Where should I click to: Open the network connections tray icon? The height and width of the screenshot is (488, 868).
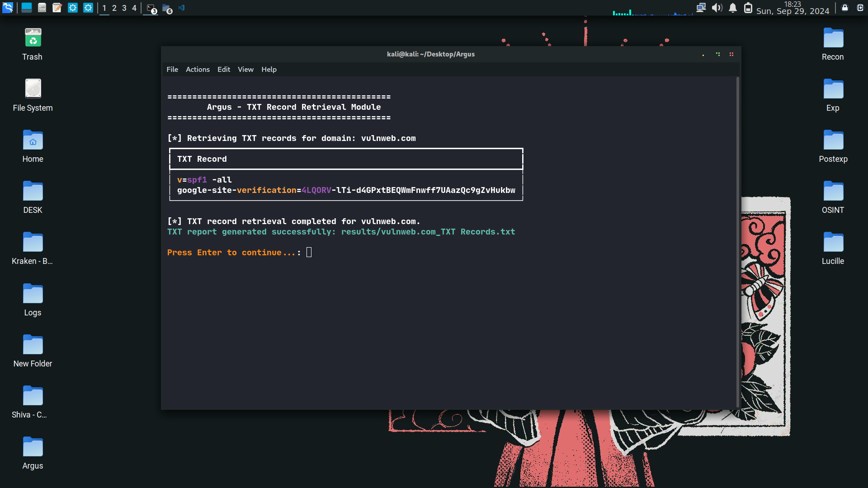pyautogui.click(x=701, y=8)
